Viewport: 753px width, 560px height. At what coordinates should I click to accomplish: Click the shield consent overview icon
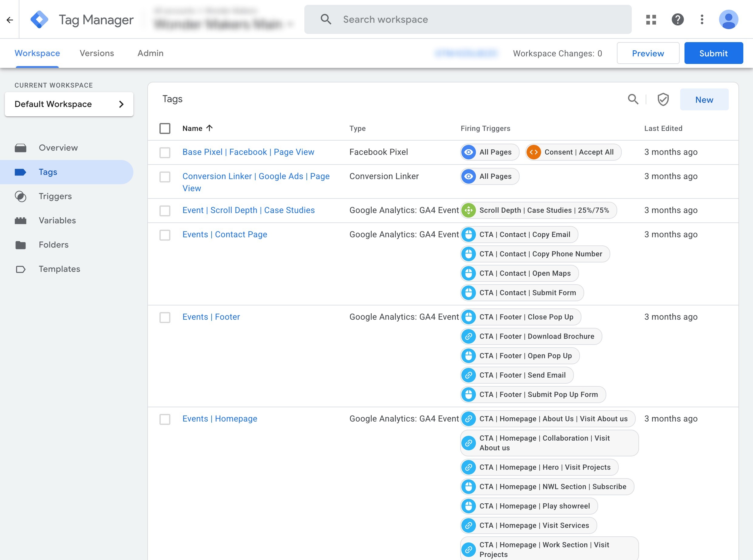tap(663, 99)
